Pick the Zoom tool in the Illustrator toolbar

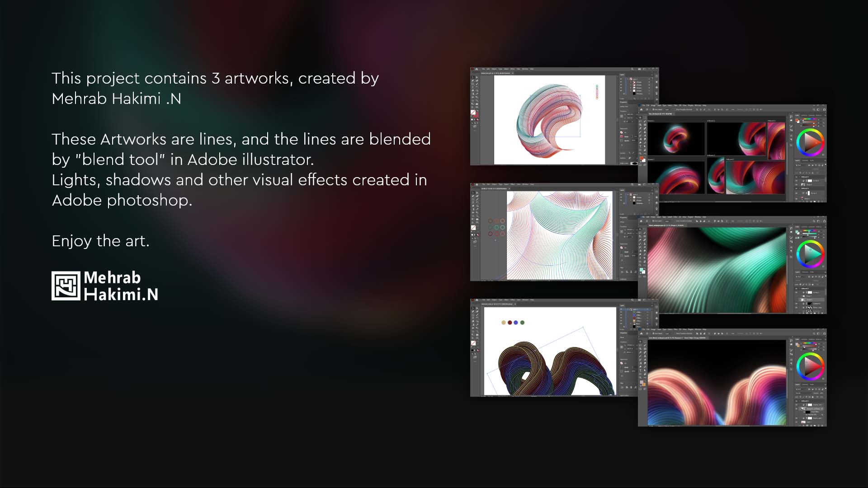[x=476, y=100]
